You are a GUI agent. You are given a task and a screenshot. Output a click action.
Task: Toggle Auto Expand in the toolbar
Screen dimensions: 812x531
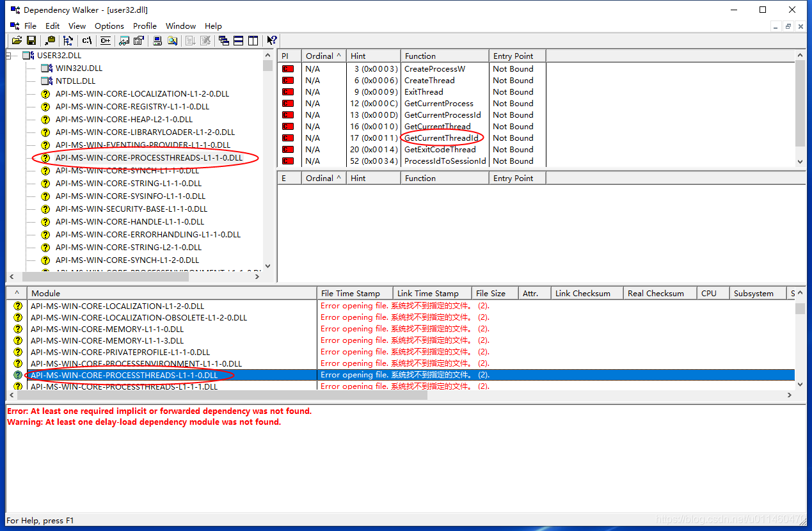pyautogui.click(x=68, y=40)
